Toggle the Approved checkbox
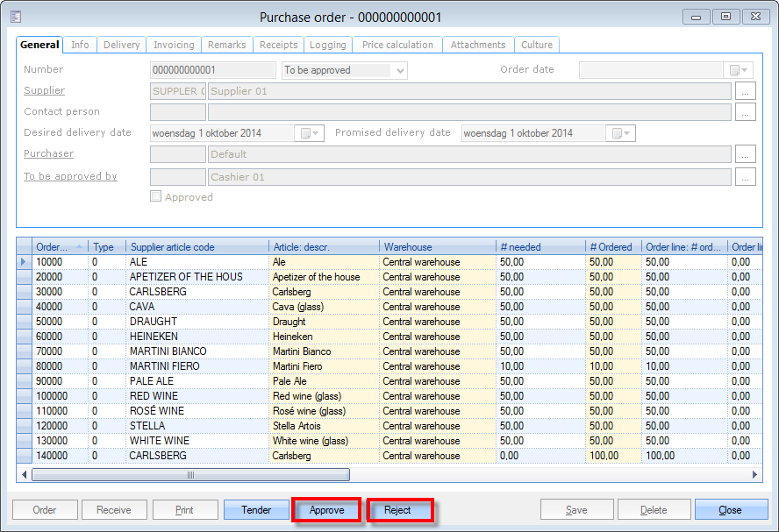Image resolution: width=779 pixels, height=532 pixels. coord(156,197)
